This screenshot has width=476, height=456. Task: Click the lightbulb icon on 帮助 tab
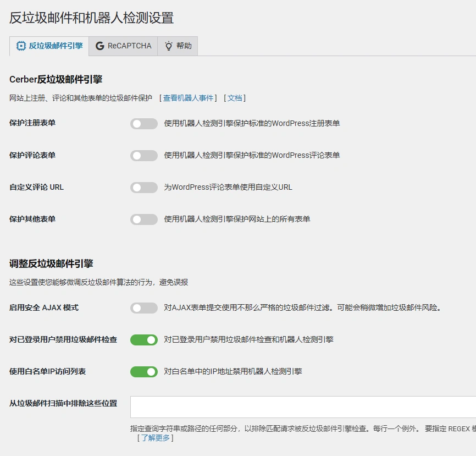point(168,46)
